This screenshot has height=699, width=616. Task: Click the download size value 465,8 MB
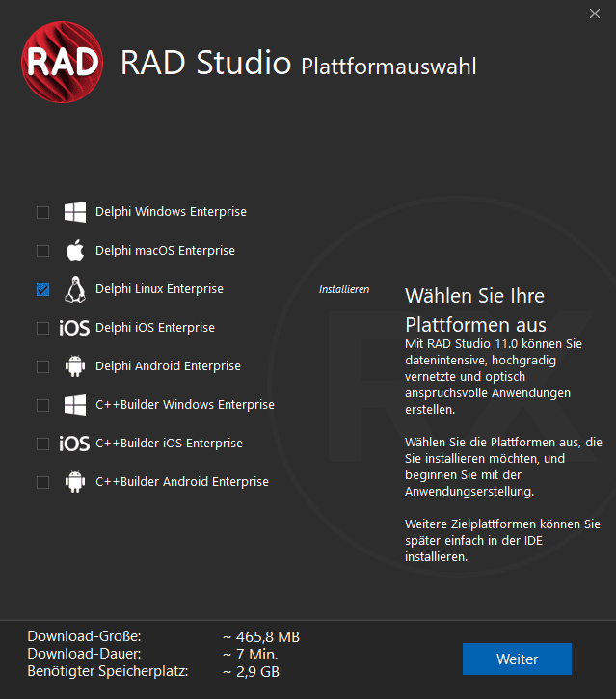pos(261,637)
